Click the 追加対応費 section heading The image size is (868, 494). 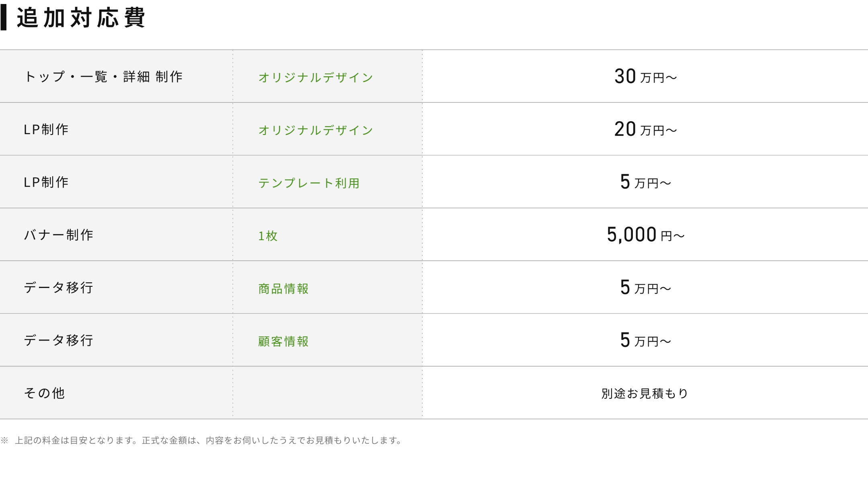[80, 18]
